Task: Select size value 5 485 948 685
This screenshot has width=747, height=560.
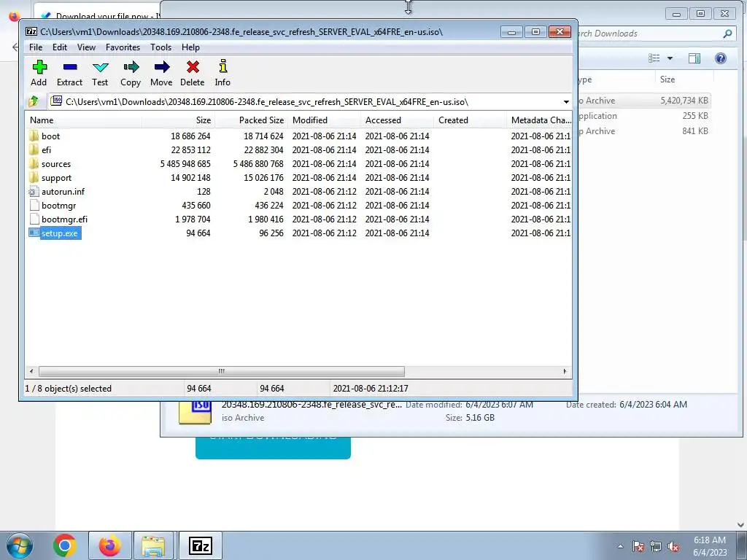Action: [185, 163]
